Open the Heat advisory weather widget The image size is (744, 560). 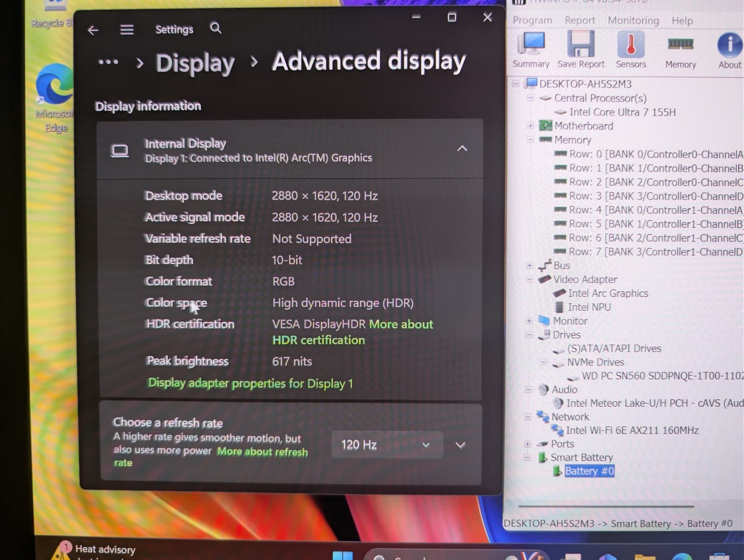(95, 551)
